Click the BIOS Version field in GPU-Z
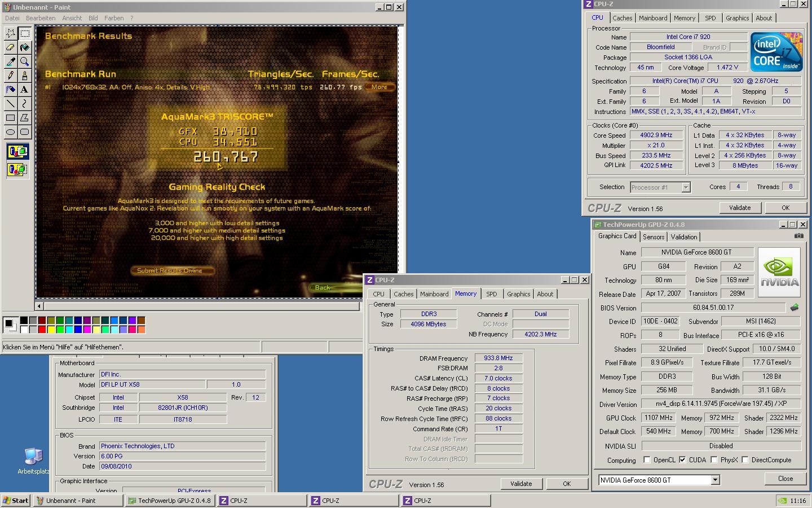812x508 pixels. coord(713,308)
